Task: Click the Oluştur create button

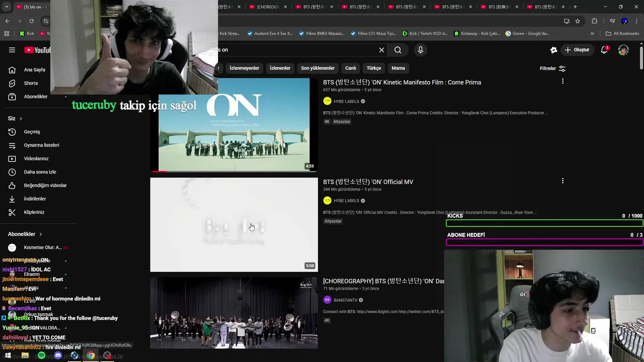Action: (578, 50)
